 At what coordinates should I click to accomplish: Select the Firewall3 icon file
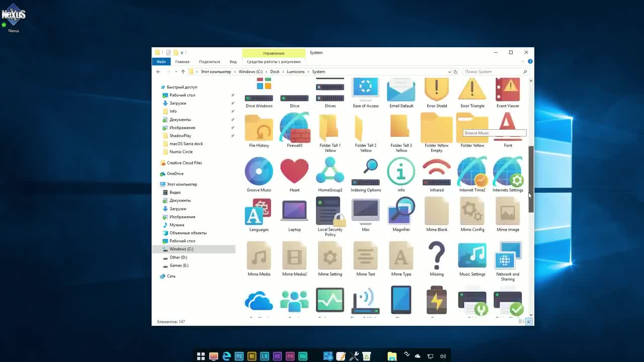tap(294, 130)
